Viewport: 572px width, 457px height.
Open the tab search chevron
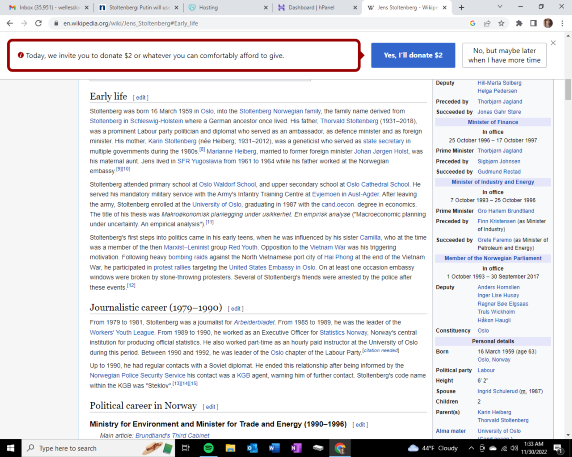click(x=500, y=7)
